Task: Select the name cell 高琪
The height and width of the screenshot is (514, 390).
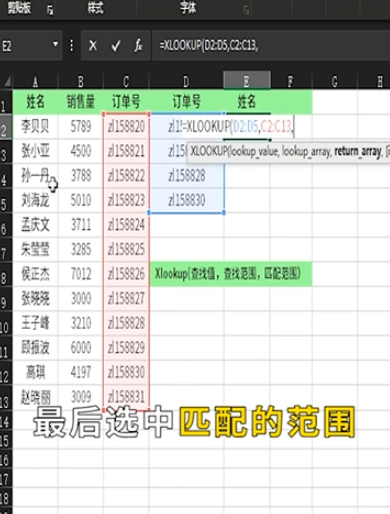Action: (35, 372)
